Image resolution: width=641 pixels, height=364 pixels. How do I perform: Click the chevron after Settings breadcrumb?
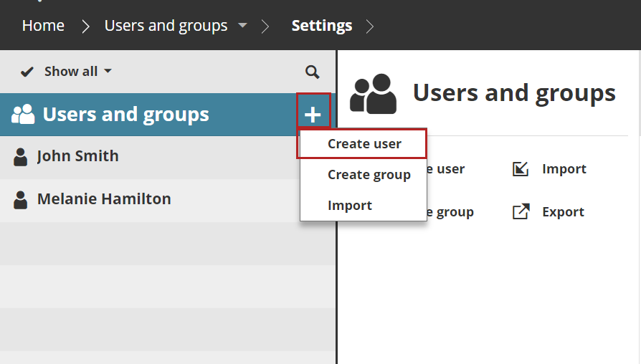370,27
